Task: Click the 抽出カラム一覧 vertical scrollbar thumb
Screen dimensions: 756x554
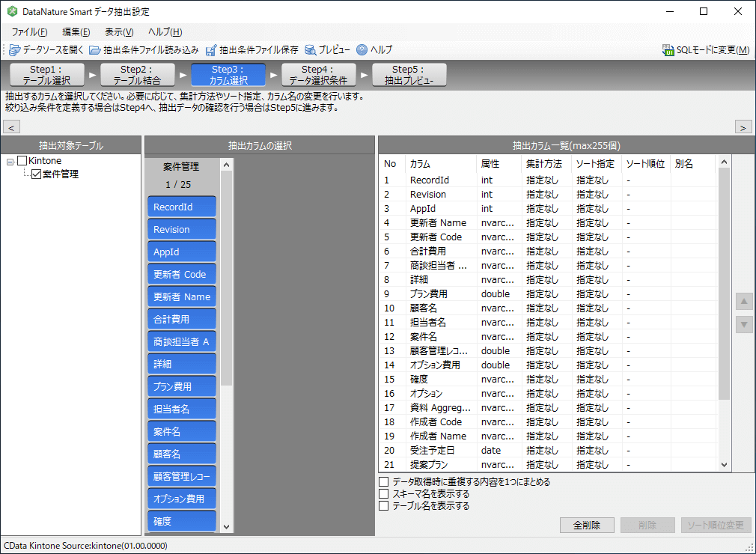Action: [724, 284]
